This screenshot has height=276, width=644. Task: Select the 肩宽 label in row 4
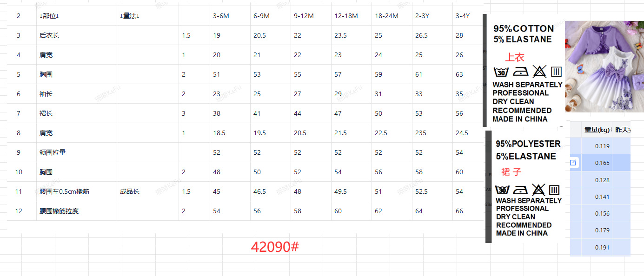pyautogui.click(x=46, y=55)
